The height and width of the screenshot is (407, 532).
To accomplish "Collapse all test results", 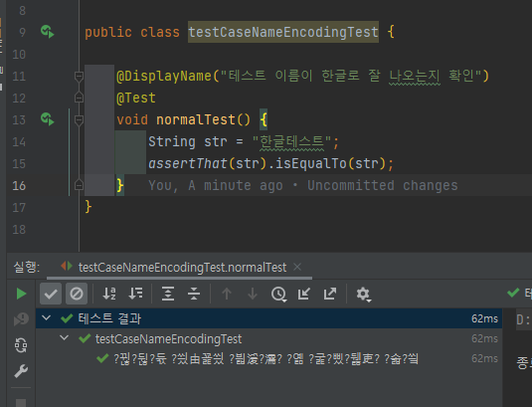I will point(194,294).
